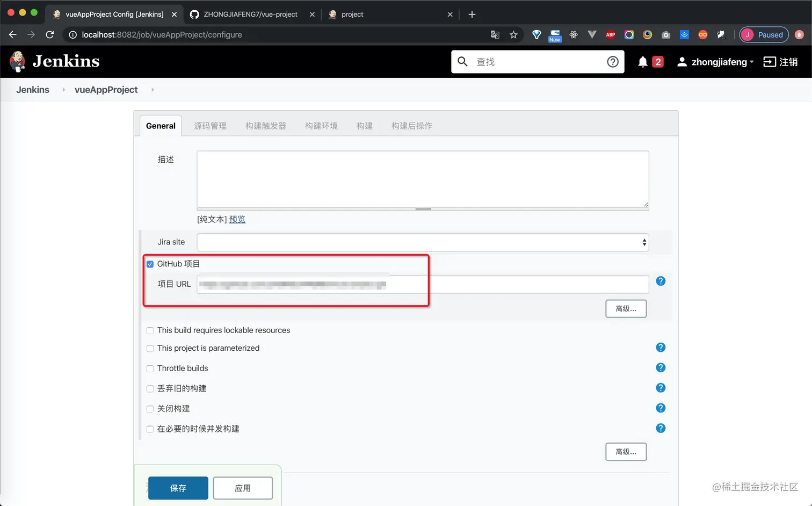Click the 描述 description text area

pyautogui.click(x=423, y=179)
